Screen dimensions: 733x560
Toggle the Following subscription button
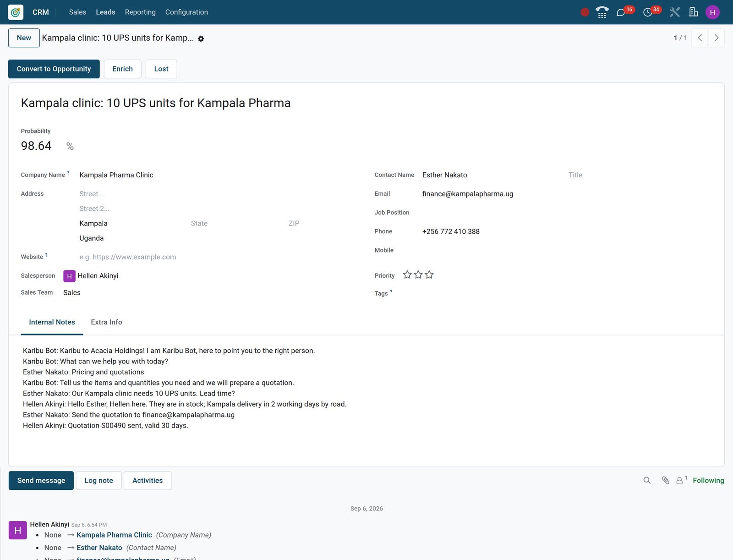(708, 480)
